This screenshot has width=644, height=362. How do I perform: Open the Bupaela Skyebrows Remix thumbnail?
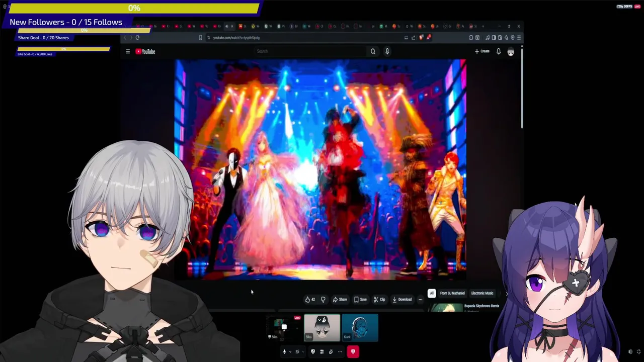tap(446, 307)
